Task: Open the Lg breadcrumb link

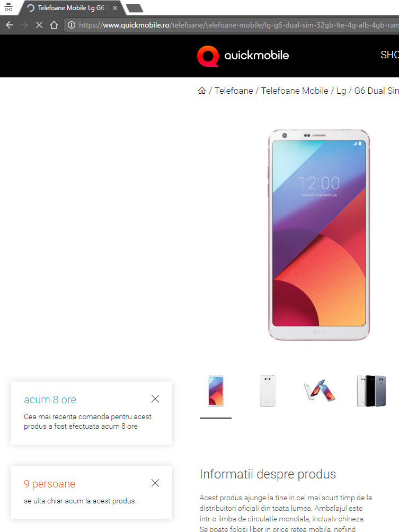Action: pyautogui.click(x=341, y=91)
